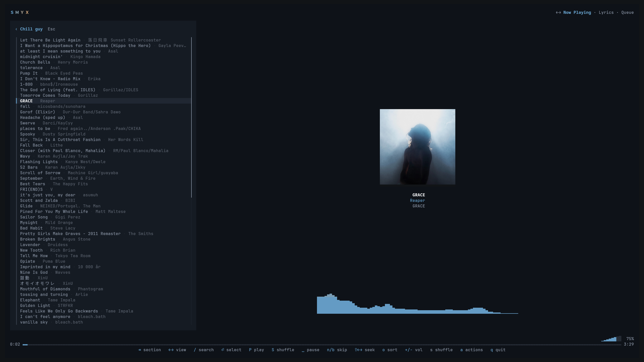Select track "September" by Earth, Wind & Fire
Image resolution: width=644 pixels, height=362 pixels.
pyautogui.click(x=104, y=178)
